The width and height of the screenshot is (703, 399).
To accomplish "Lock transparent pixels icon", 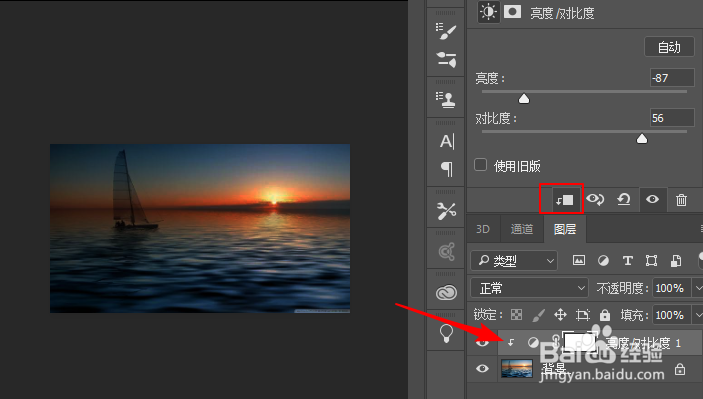I will (x=516, y=315).
